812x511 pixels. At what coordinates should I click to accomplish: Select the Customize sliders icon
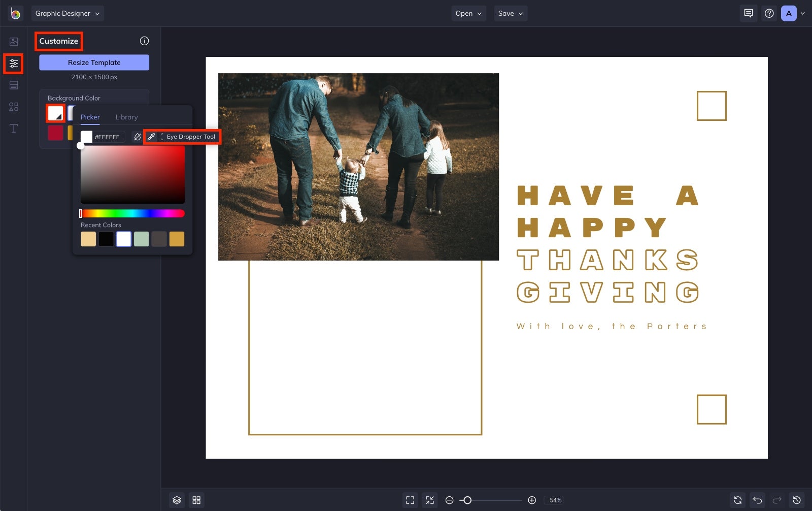(14, 63)
